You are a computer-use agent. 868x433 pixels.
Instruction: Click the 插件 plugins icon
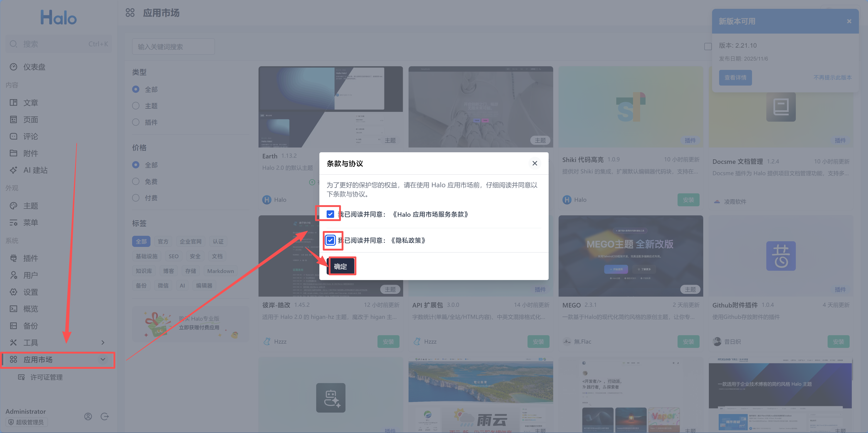tap(13, 258)
